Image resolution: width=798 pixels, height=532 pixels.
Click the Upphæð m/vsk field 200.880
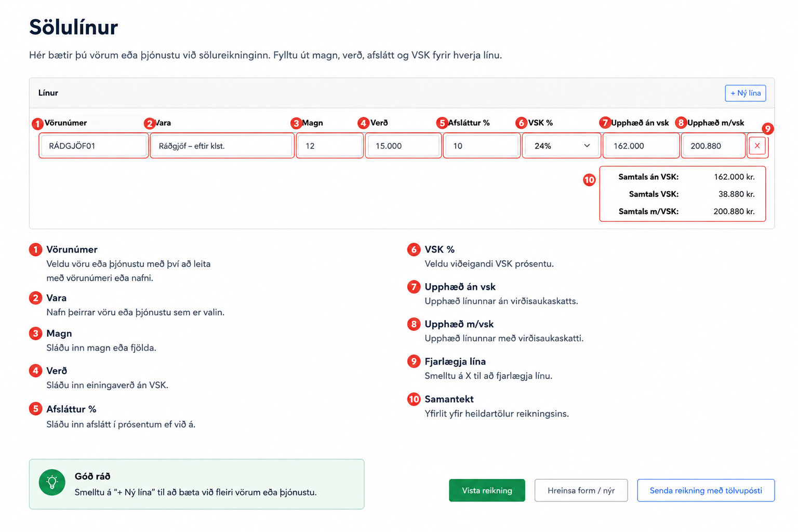coord(713,146)
